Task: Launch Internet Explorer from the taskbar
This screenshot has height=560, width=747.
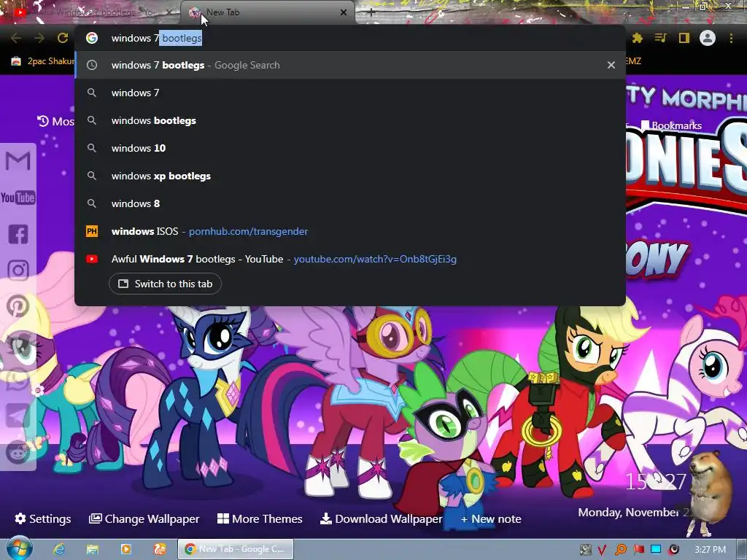Action: click(59, 549)
